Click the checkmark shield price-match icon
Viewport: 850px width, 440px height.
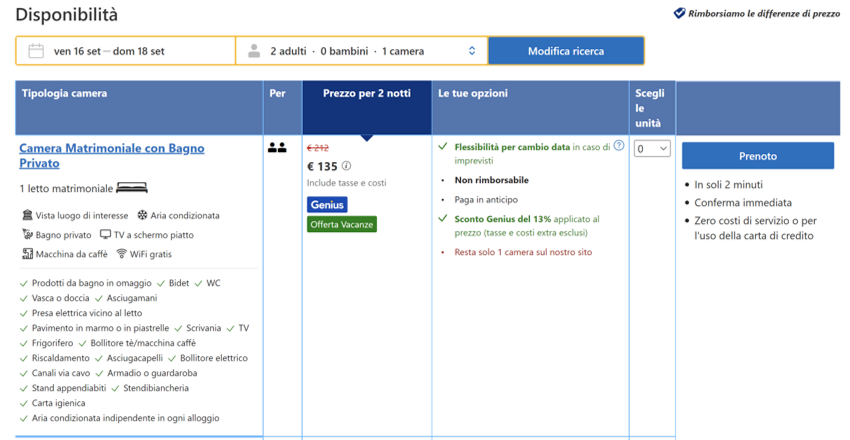[x=680, y=14]
